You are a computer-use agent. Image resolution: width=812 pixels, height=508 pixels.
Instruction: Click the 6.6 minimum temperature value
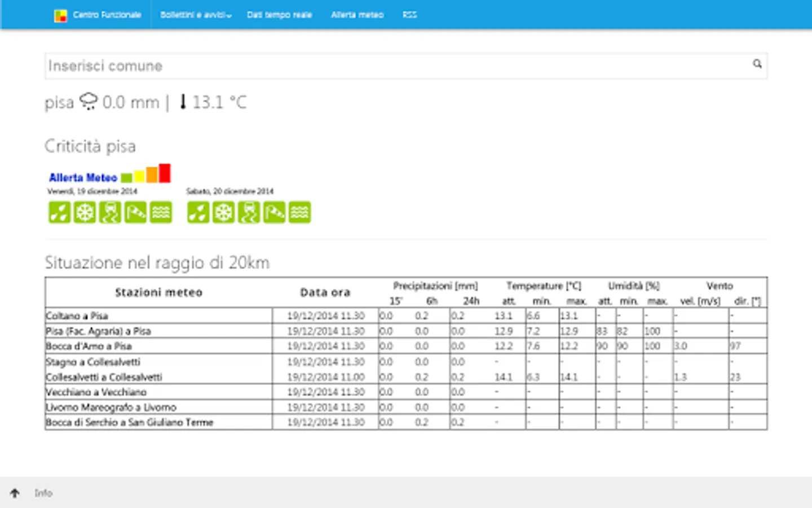pos(533,316)
